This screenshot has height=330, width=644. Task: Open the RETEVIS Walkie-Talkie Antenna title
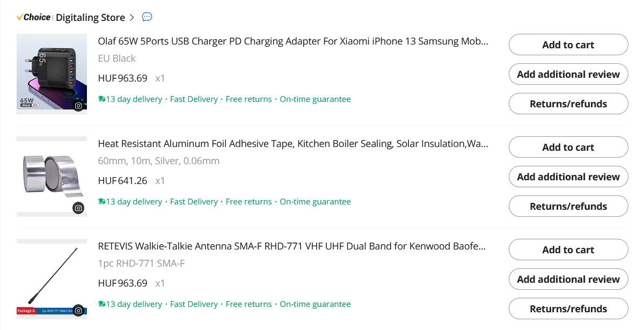pos(293,246)
